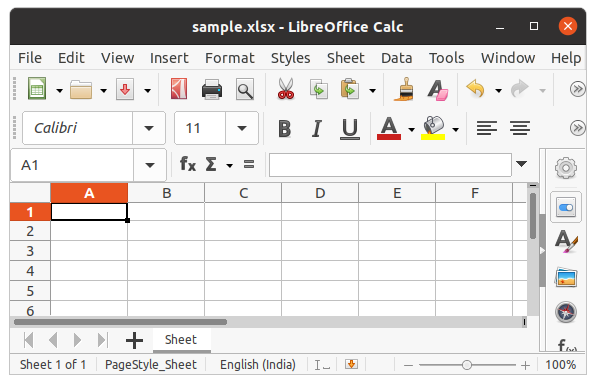This screenshot has width=596, height=384.
Task: Toggle insert mode in status bar
Action: (x=322, y=365)
